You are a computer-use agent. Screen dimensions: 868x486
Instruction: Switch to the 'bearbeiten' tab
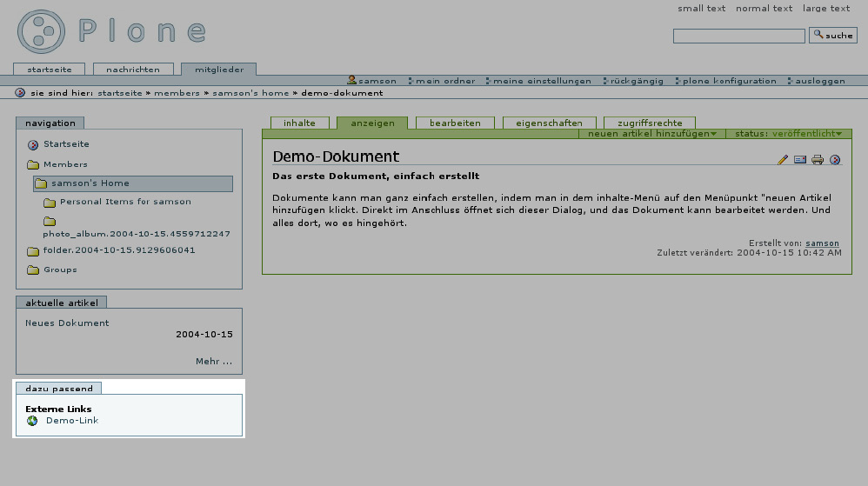tap(455, 123)
